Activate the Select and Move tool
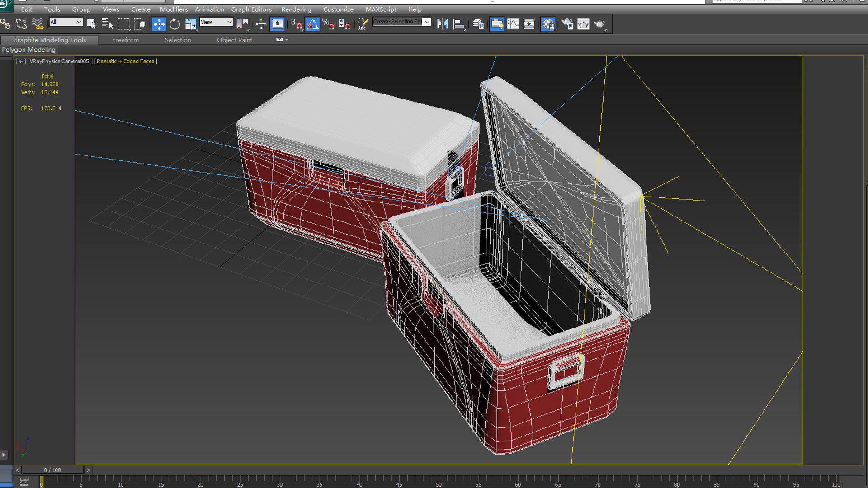This screenshot has height=488, width=868. click(x=159, y=24)
